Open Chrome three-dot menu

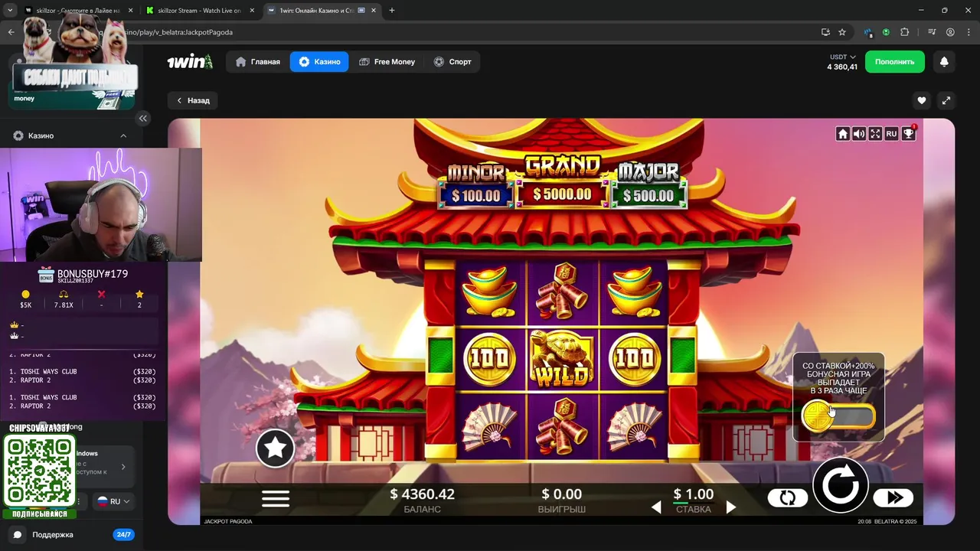(x=968, y=32)
